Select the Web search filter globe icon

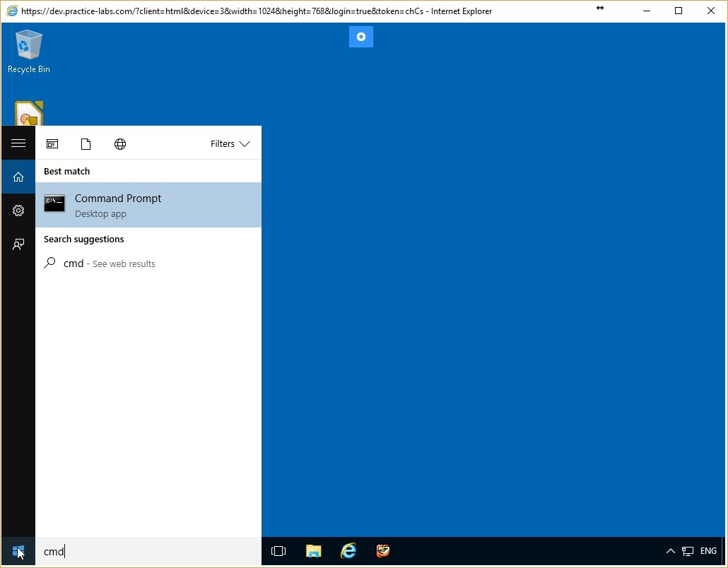coord(120,143)
